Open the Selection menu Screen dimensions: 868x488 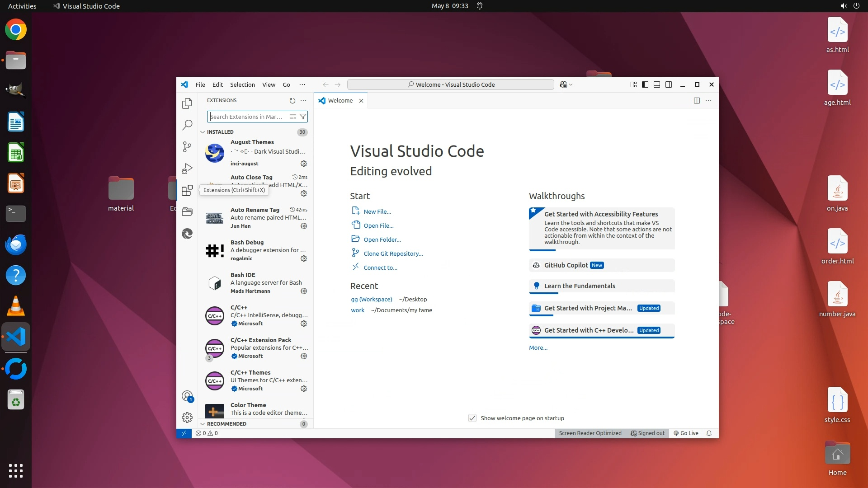[x=242, y=84]
